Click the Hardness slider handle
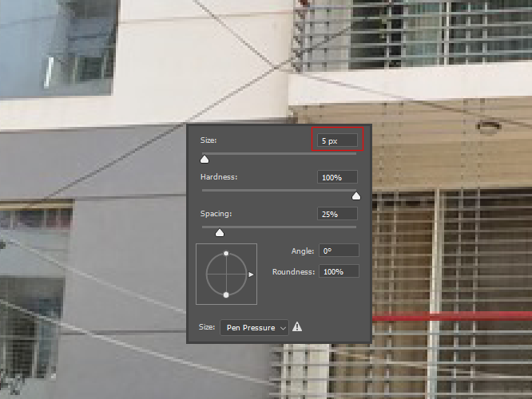Viewport: 532px width, 399px height. (x=356, y=196)
